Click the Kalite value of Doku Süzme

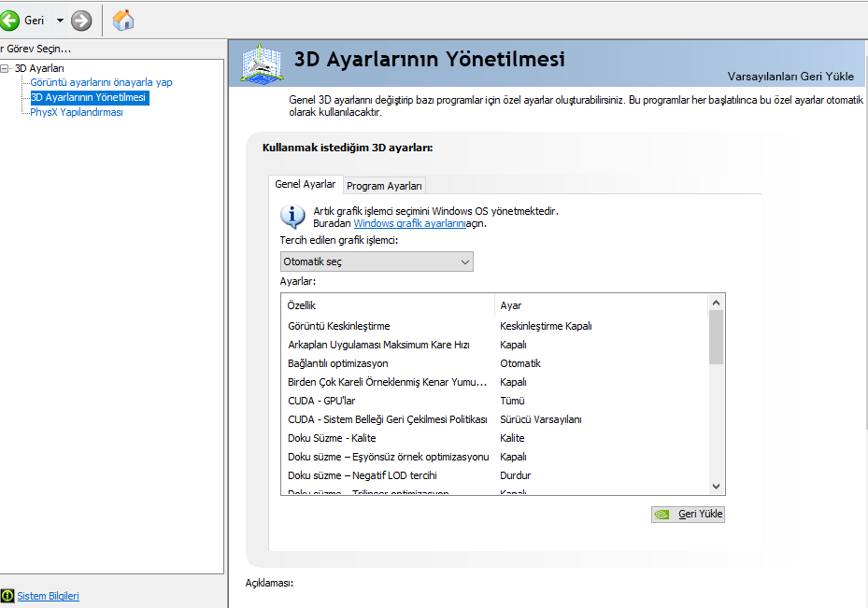(x=512, y=438)
